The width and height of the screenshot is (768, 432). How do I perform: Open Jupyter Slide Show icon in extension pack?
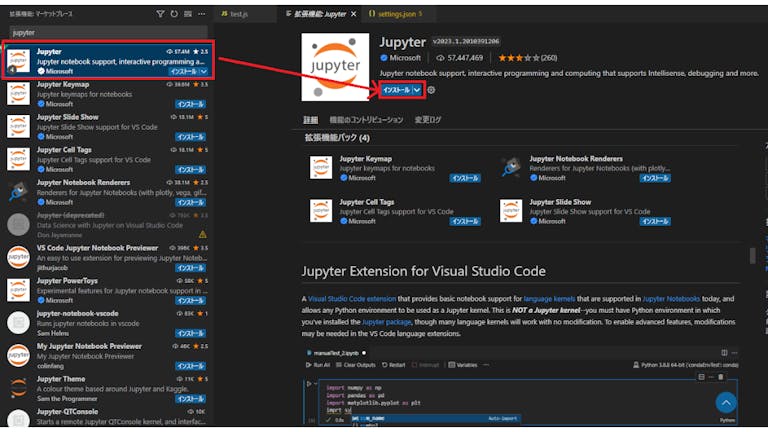click(511, 211)
